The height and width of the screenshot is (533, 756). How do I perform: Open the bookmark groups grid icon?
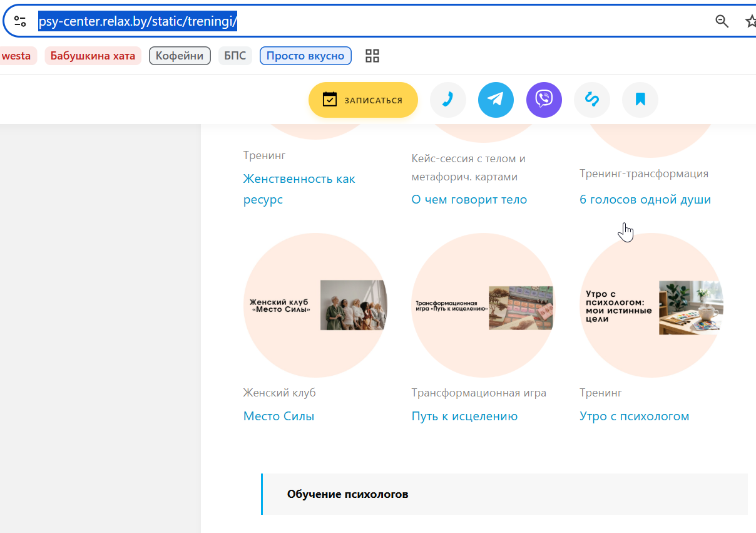[372, 56]
